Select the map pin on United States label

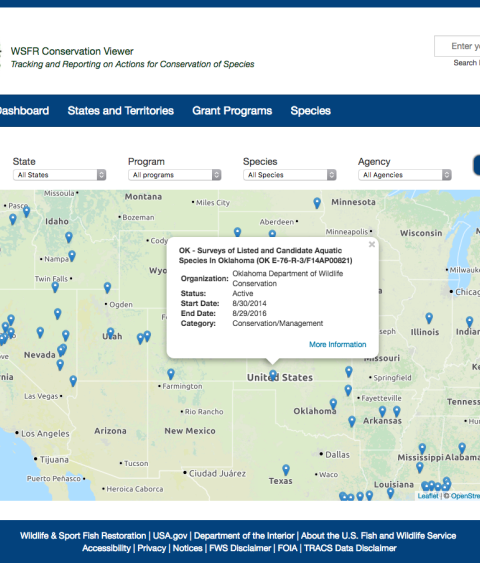pos(273,376)
